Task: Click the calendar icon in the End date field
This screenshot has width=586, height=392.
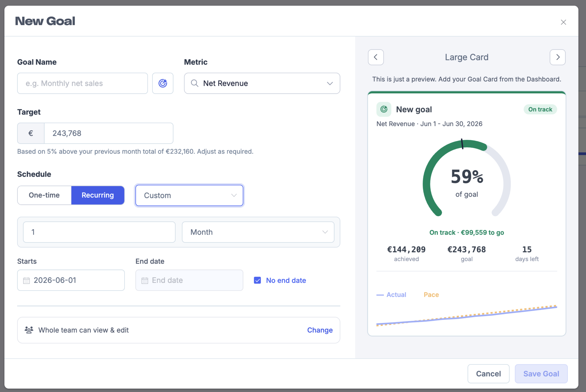Action: click(x=145, y=280)
